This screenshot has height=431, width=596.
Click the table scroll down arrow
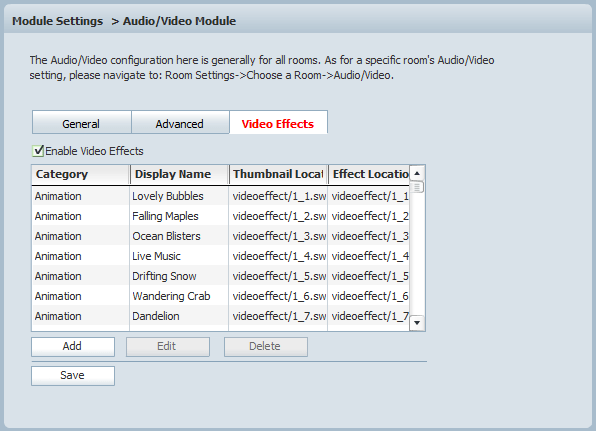(417, 323)
